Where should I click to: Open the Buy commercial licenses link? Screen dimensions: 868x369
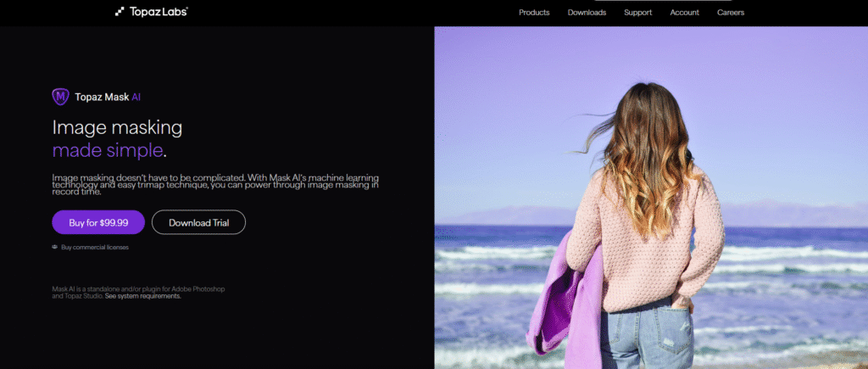(95, 248)
